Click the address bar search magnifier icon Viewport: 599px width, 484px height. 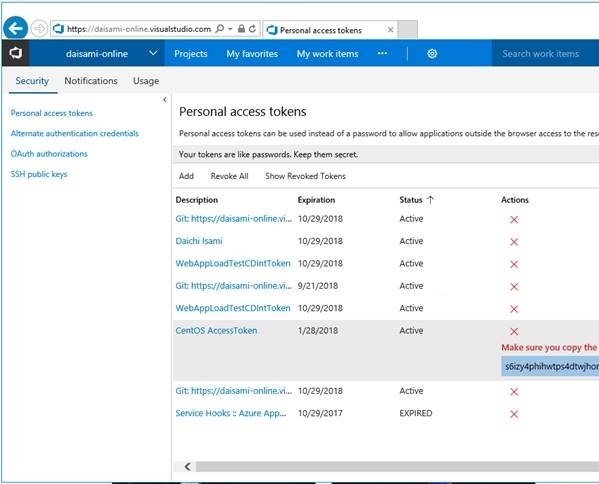pyautogui.click(x=220, y=29)
